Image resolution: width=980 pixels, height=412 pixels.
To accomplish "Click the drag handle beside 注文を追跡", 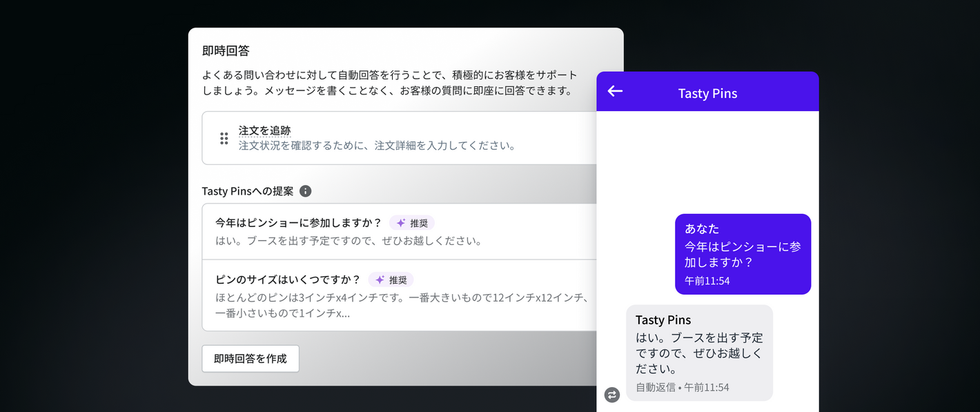I will (224, 138).
